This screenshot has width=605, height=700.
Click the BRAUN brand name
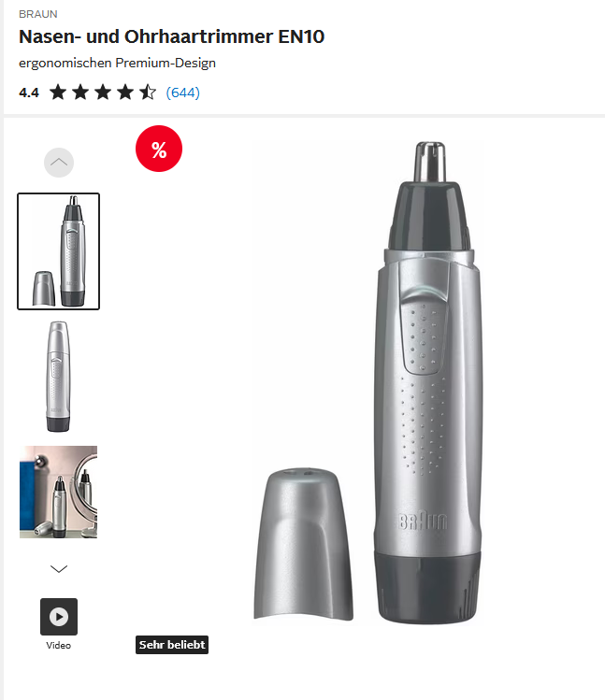pos(38,14)
